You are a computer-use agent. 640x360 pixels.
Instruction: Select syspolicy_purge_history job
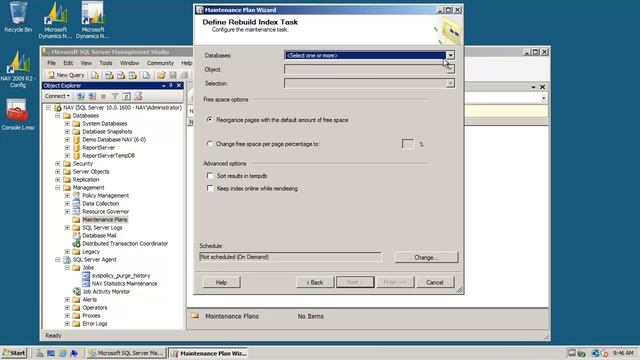pos(121,276)
